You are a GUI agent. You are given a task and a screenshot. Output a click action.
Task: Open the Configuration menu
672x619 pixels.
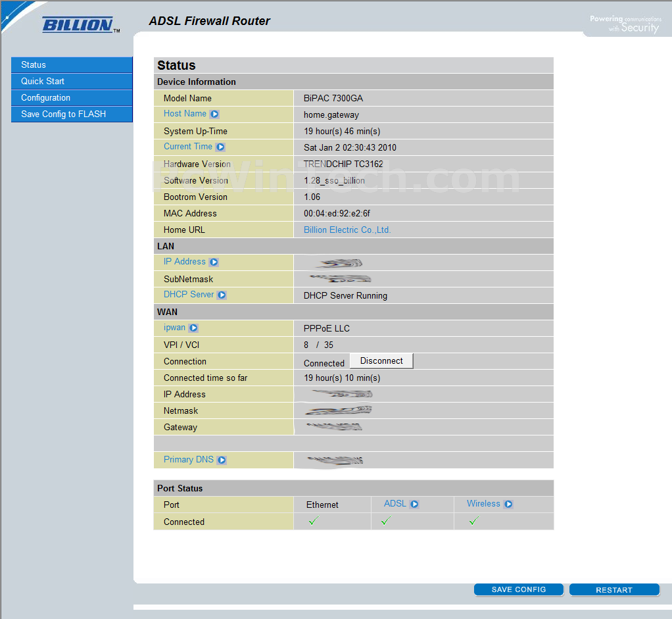click(x=72, y=98)
